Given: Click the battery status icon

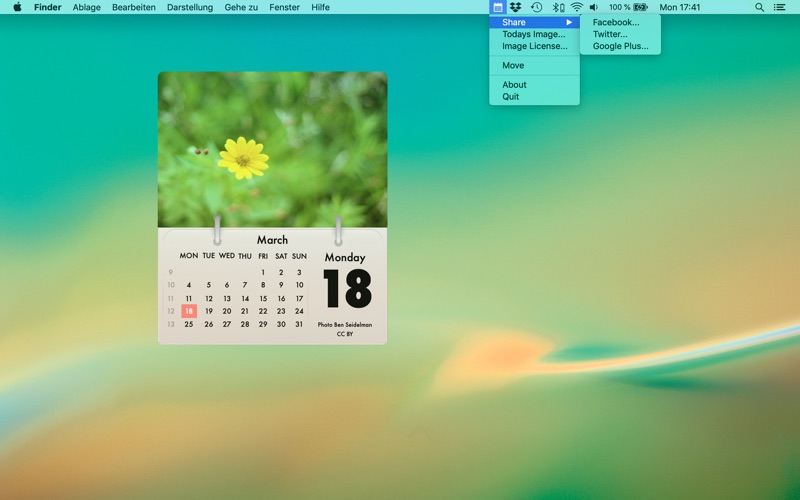Looking at the screenshot, I should [640, 7].
